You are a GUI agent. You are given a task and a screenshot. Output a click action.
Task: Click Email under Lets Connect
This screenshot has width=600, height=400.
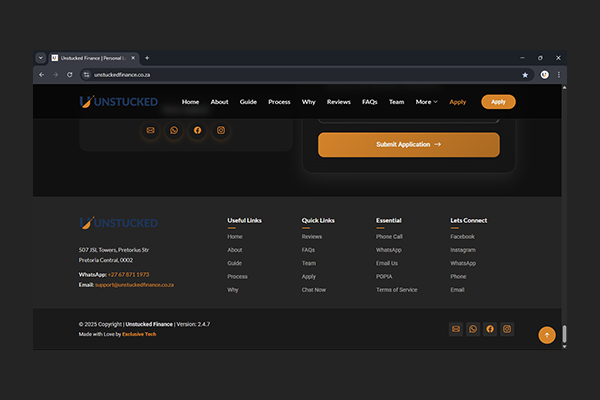(457, 290)
